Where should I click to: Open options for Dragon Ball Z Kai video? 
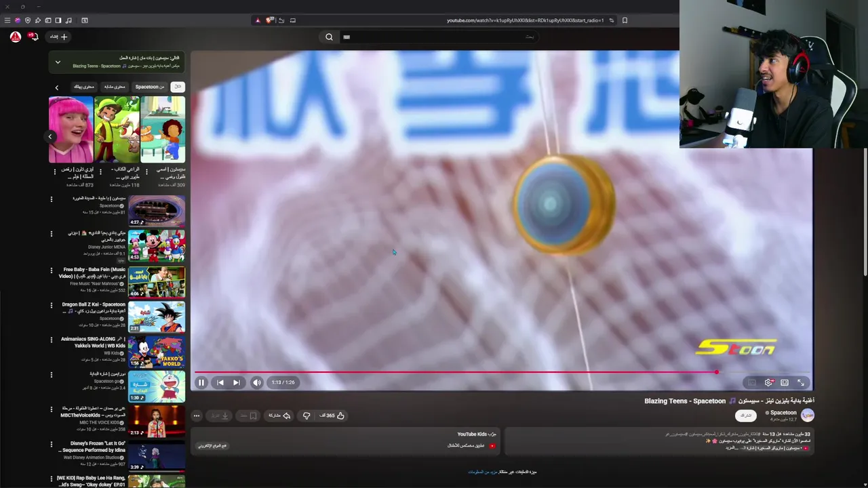51,305
